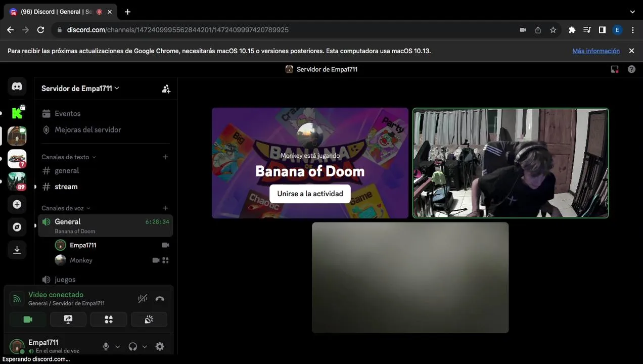Click Más información link
This screenshot has height=364, width=643.
pyautogui.click(x=596, y=51)
